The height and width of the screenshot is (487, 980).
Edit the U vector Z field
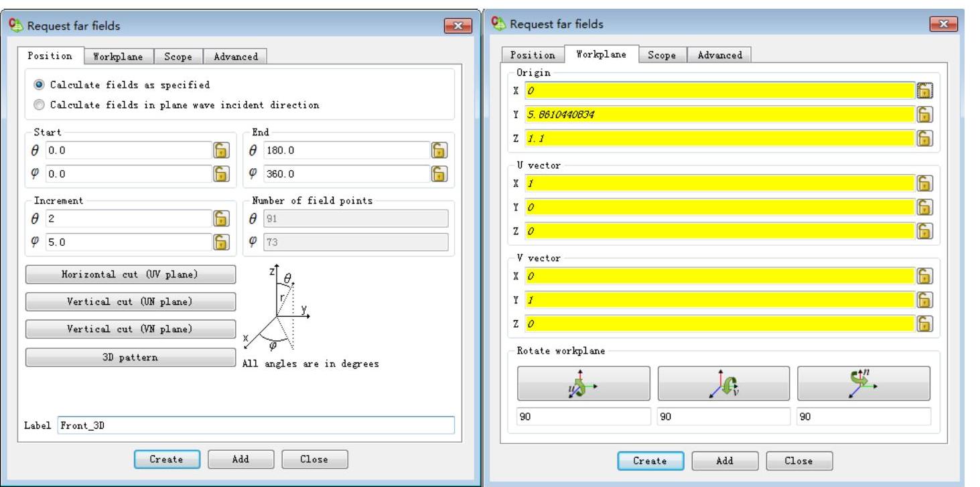(719, 231)
